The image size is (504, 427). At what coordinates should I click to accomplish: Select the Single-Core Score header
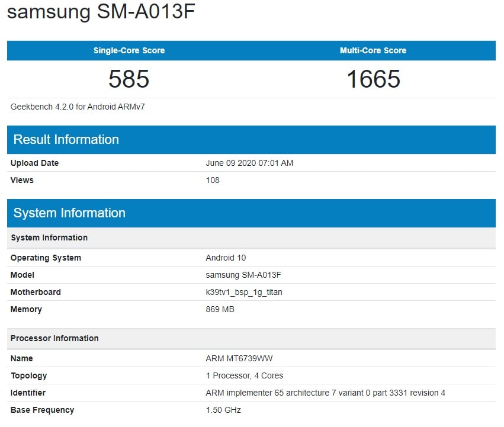tap(129, 50)
